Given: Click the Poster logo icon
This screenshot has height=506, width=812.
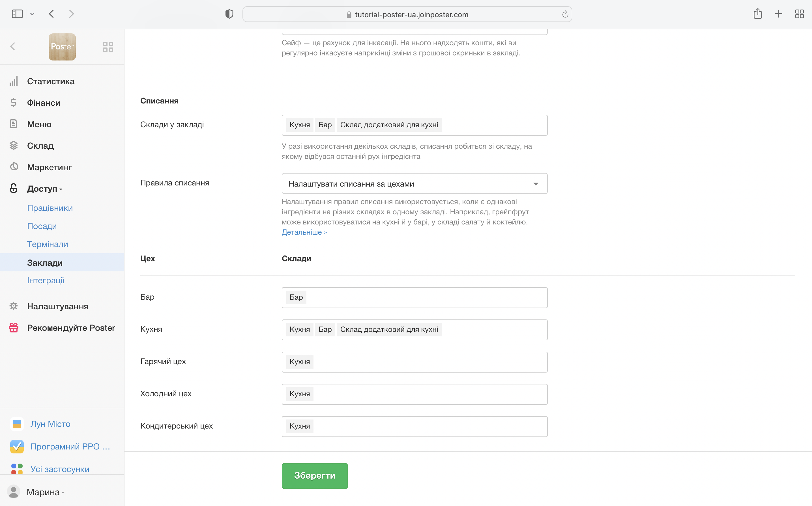Looking at the screenshot, I should [62, 47].
